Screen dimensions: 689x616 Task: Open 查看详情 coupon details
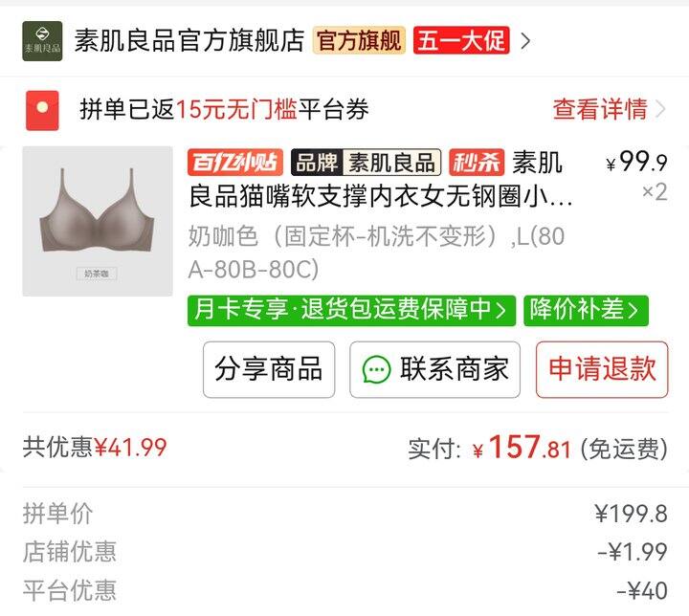[x=600, y=109]
